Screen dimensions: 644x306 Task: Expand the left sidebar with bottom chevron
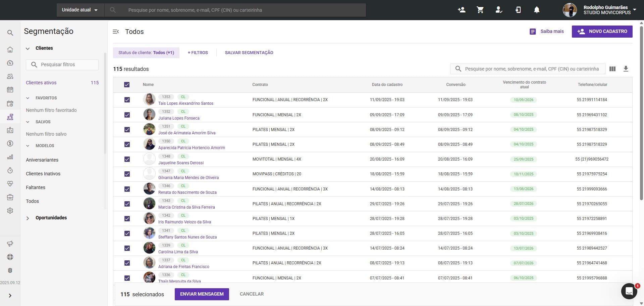coord(10,296)
